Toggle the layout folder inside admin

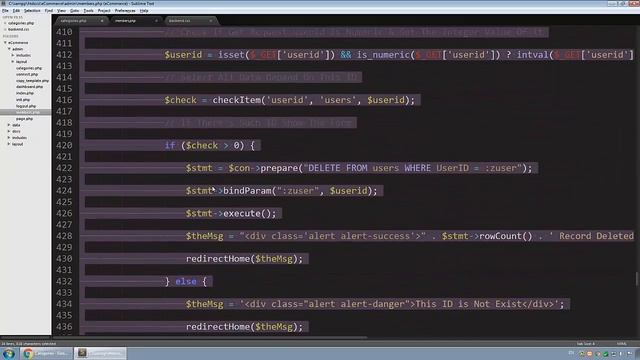[13, 62]
